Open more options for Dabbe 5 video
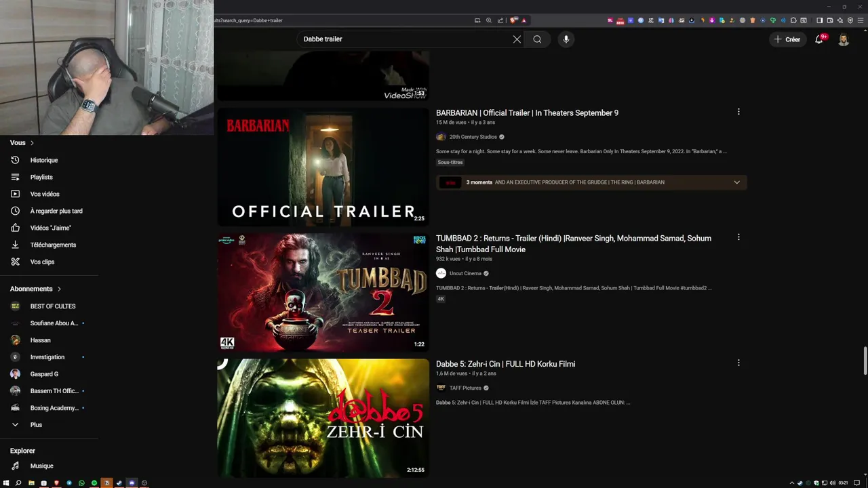 (738, 363)
